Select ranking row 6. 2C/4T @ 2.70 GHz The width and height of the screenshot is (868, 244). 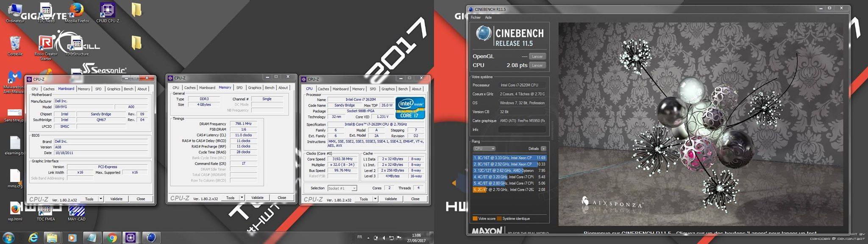point(509,190)
